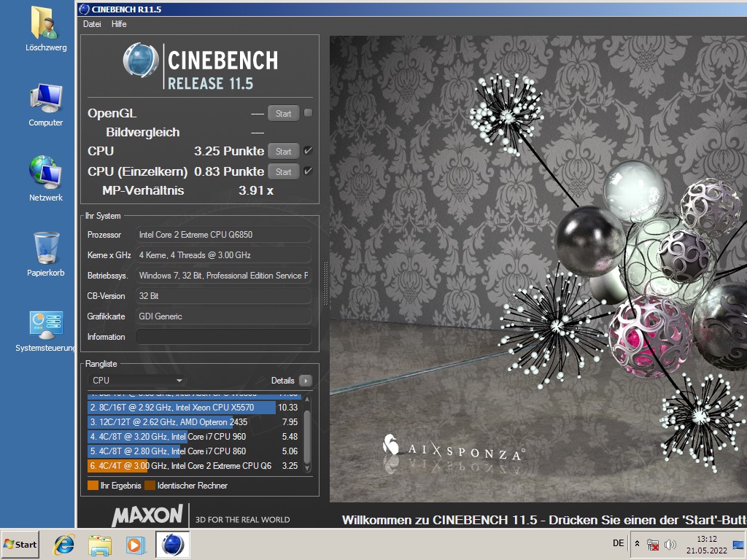The image size is (747, 560).
Task: Click the brown Identischer Rechner swatch
Action: click(x=150, y=486)
